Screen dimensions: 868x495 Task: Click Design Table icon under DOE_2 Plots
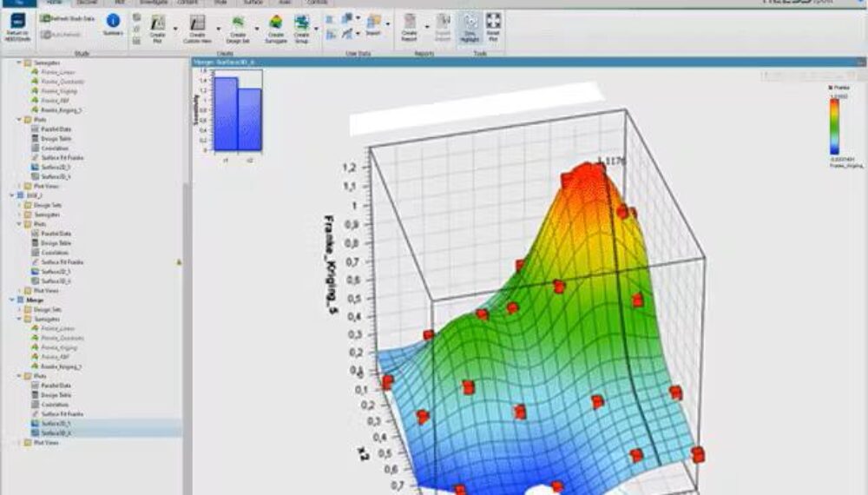point(35,243)
